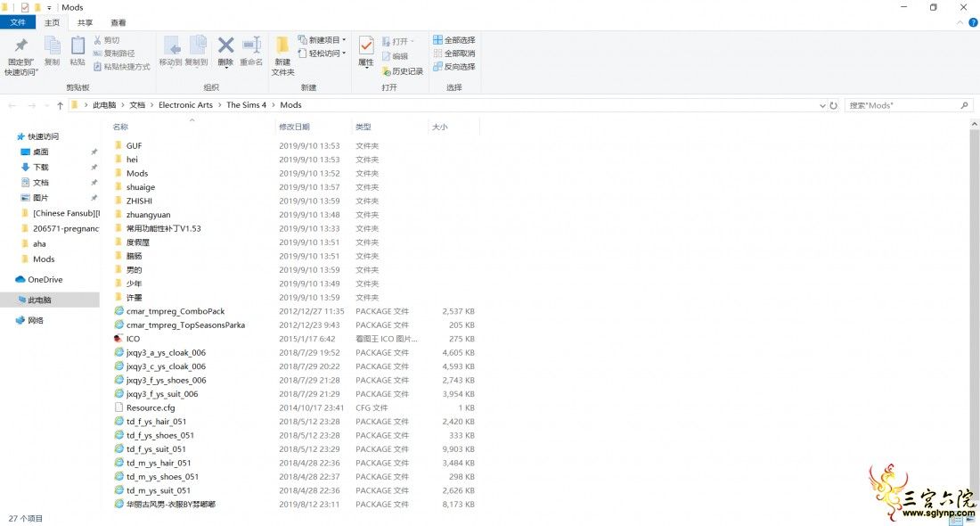This screenshot has height=526, width=980.
Task: Open 历史记录 (History) from the ribbon
Action: click(403, 71)
